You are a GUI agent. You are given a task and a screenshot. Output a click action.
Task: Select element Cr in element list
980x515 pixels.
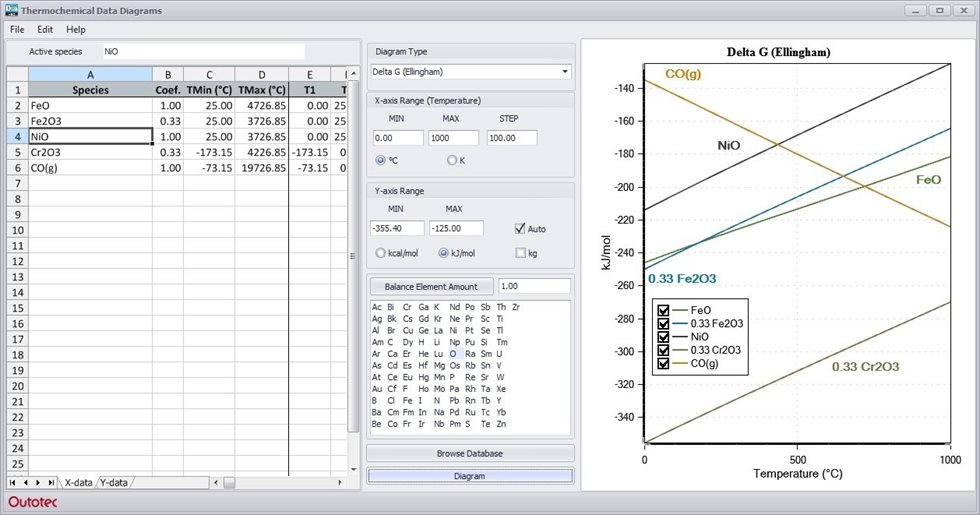pyautogui.click(x=407, y=307)
